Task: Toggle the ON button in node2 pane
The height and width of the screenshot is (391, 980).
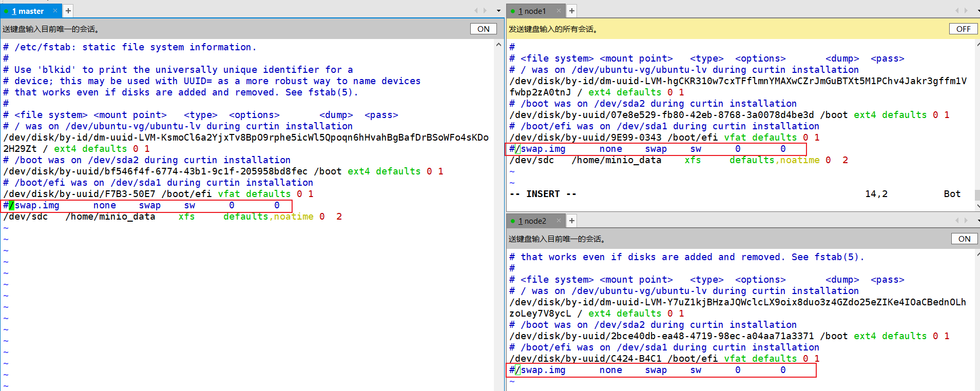Action: click(964, 239)
